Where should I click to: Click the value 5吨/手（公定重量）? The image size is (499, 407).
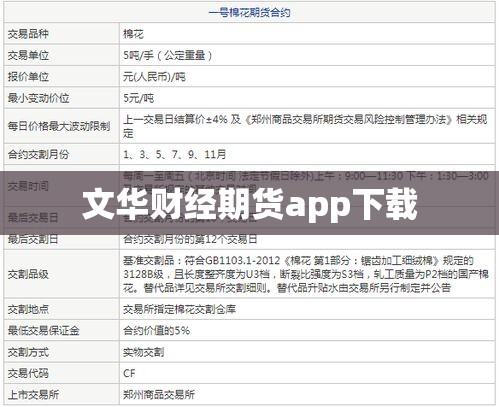coord(168,55)
